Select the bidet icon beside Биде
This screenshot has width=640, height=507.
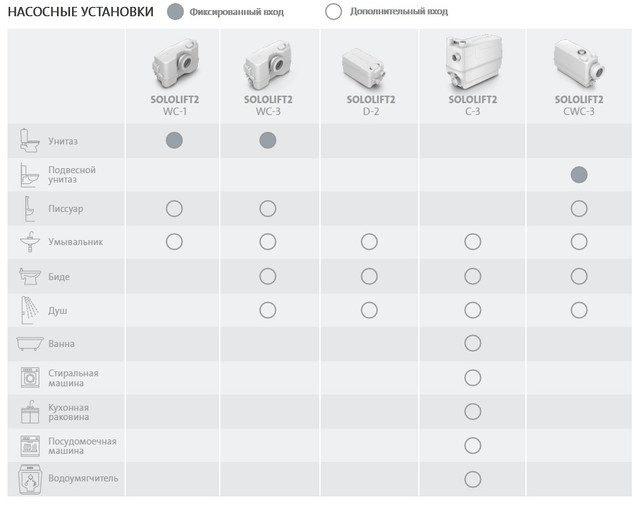30,276
